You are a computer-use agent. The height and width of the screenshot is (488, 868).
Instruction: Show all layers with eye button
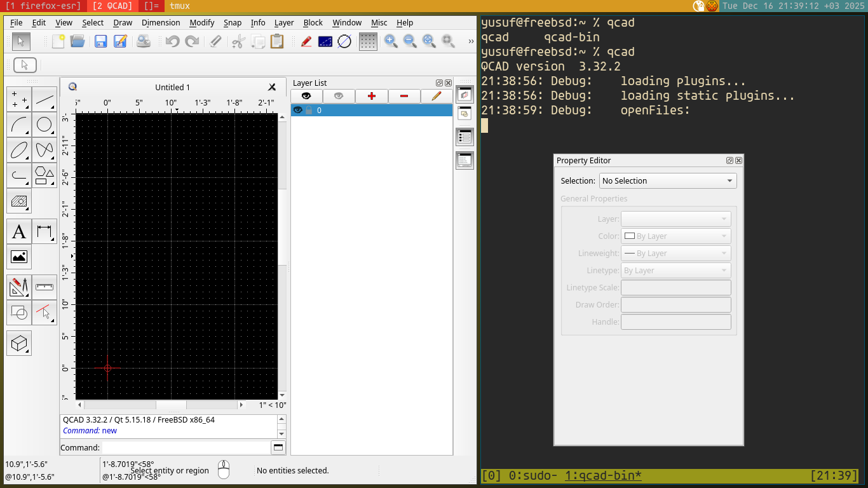306,96
